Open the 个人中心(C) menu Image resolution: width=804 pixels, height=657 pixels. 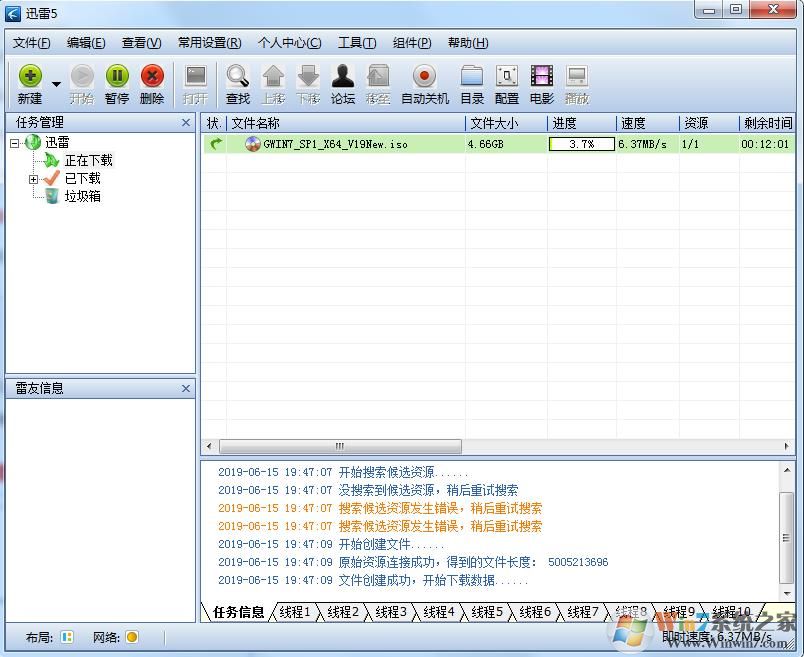click(x=289, y=43)
